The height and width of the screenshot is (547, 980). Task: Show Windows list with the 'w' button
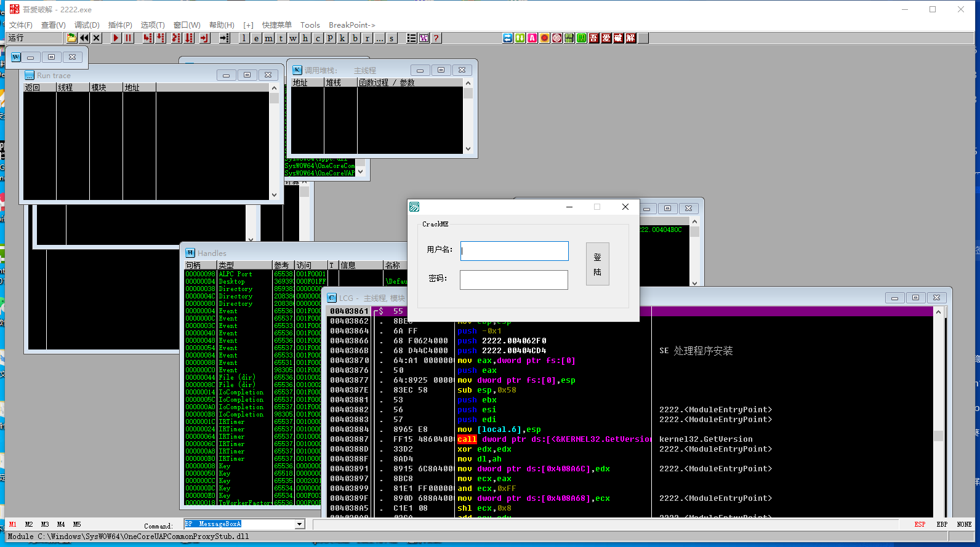(x=294, y=38)
